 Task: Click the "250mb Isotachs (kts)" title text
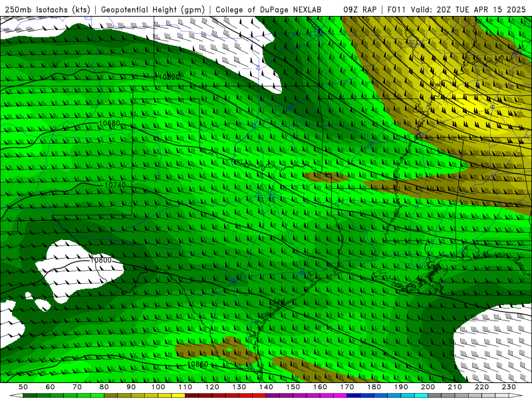pyautogui.click(x=48, y=10)
